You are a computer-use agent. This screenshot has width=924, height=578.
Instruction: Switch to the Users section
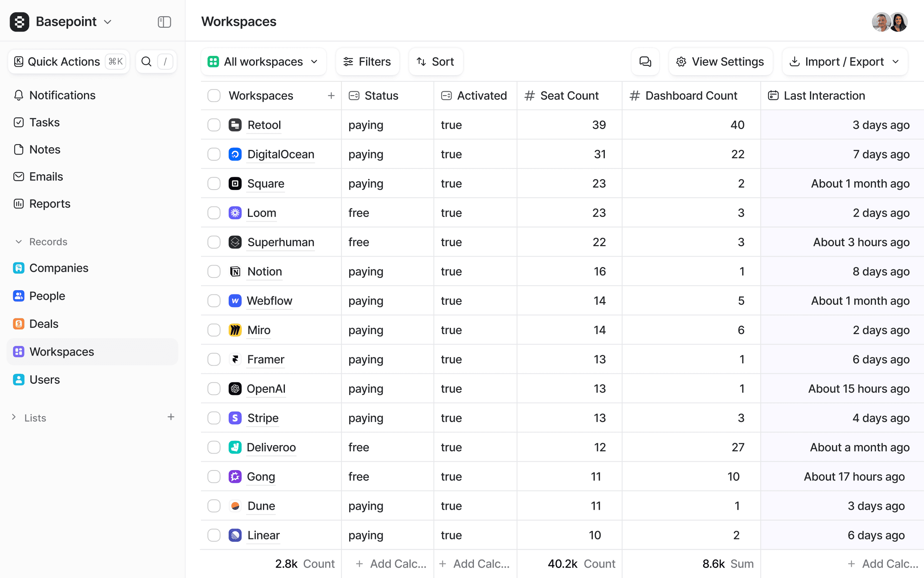coord(44,379)
